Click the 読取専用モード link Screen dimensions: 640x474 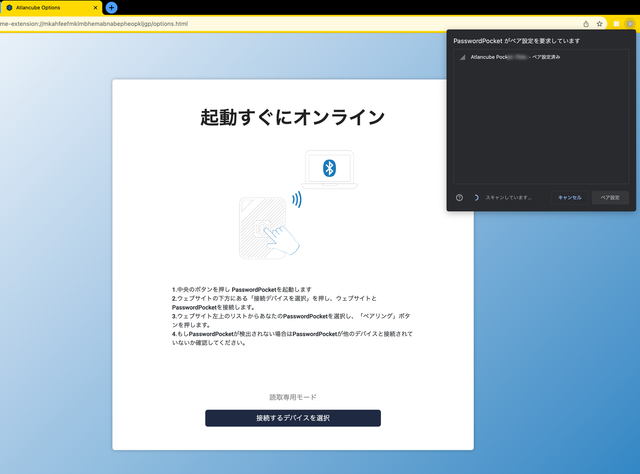pos(293,397)
